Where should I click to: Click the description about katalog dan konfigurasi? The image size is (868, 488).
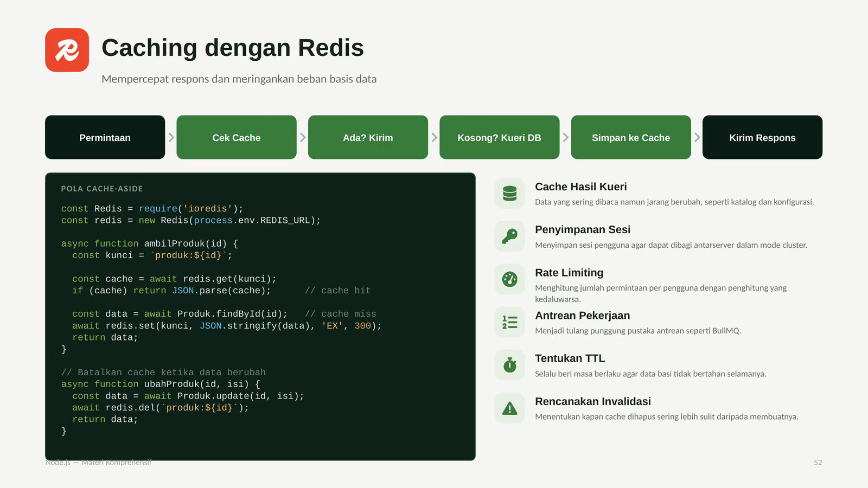[x=674, y=202]
